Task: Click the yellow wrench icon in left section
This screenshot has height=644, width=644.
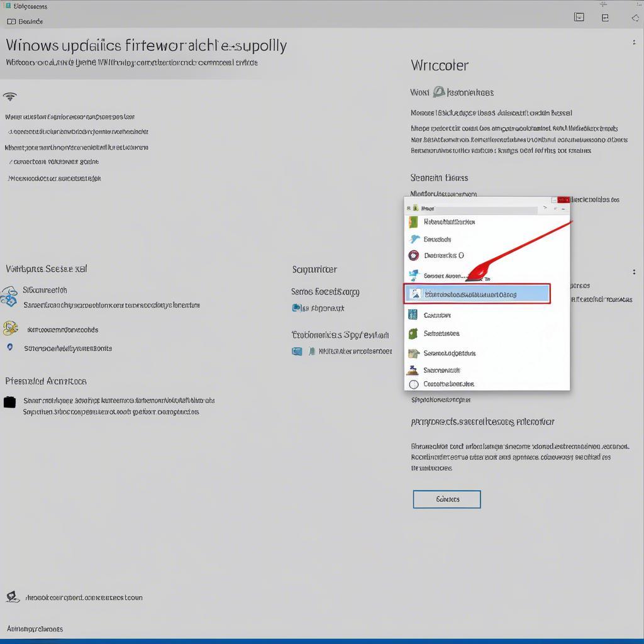Action: [x=10, y=328]
